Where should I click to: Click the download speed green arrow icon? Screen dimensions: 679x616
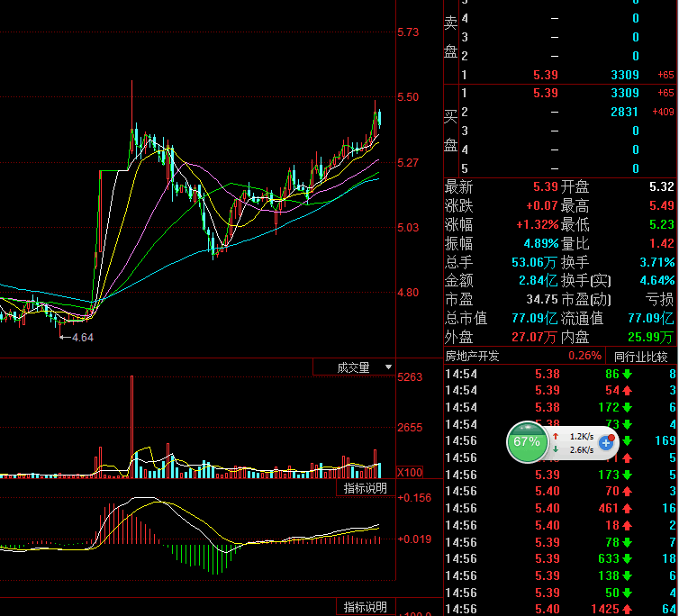click(556, 449)
